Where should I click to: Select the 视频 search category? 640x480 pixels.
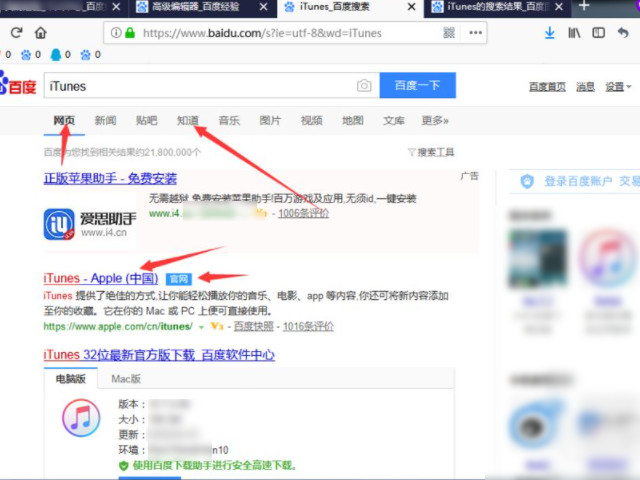[x=311, y=120]
